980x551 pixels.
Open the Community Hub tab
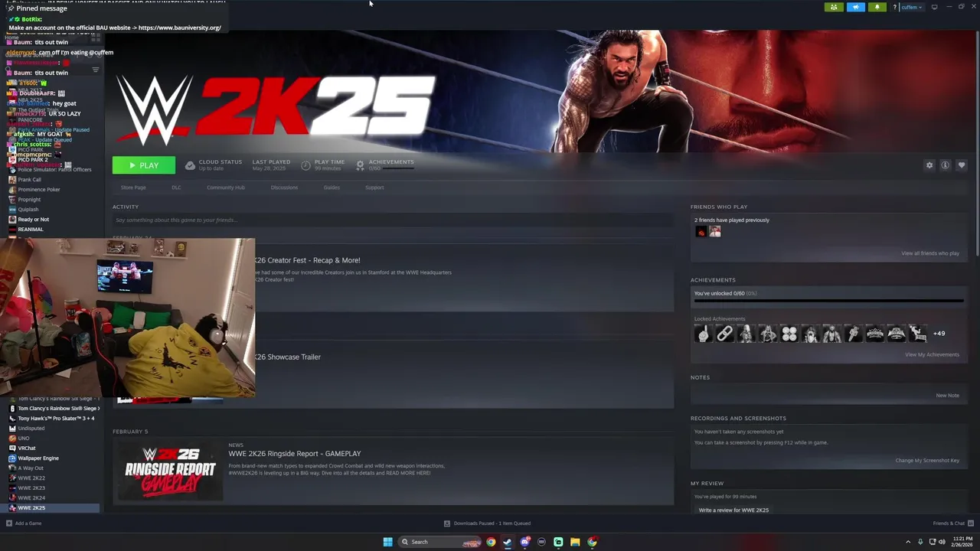pyautogui.click(x=226, y=187)
